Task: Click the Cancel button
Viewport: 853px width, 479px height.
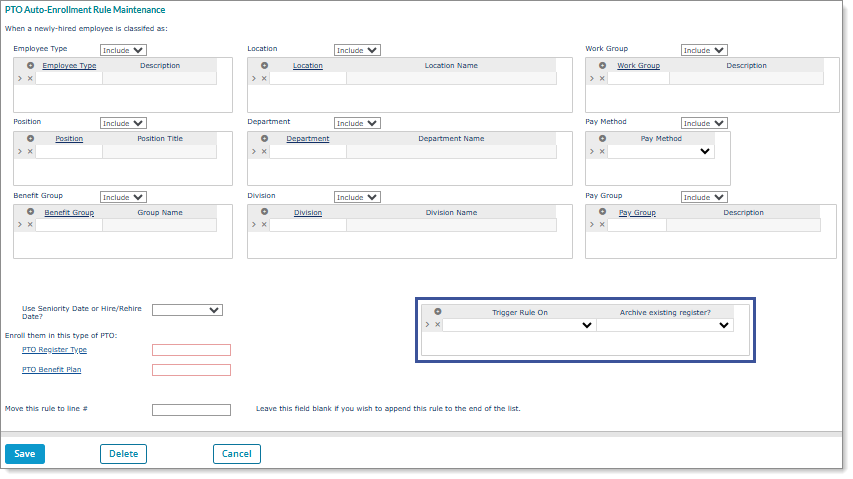Action: (237, 454)
